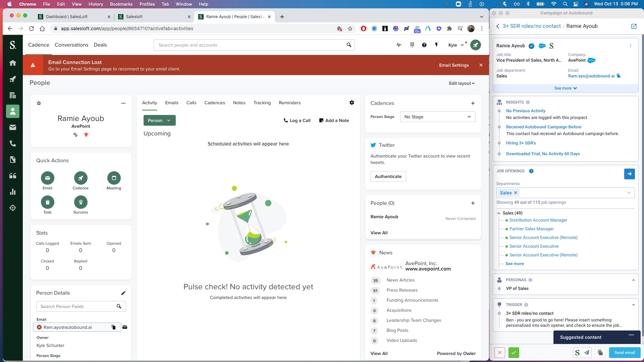Screen dimensions: 644x362
Task: Click the Success quick action icon
Action: point(80,202)
